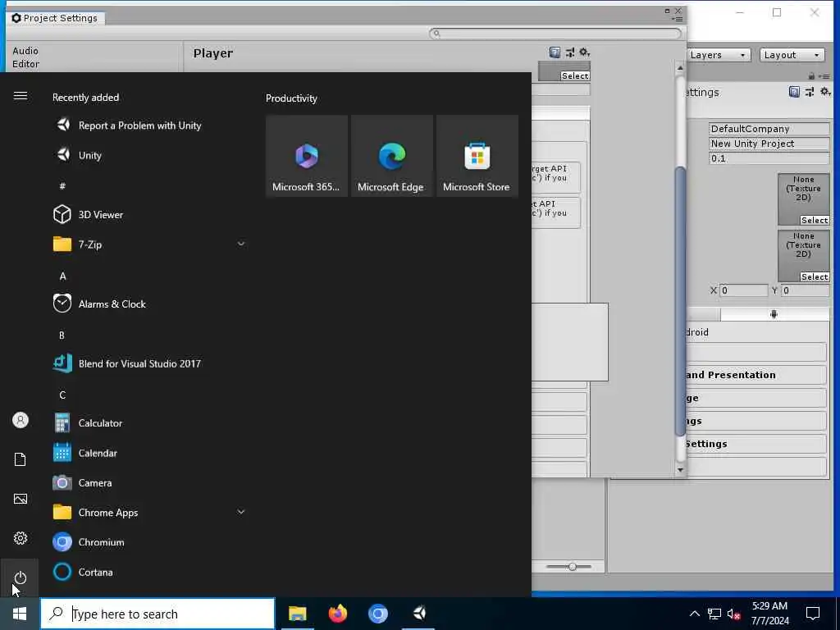The height and width of the screenshot is (630, 840).
Task: Open the user account icon in Start
Action: [x=21, y=420]
